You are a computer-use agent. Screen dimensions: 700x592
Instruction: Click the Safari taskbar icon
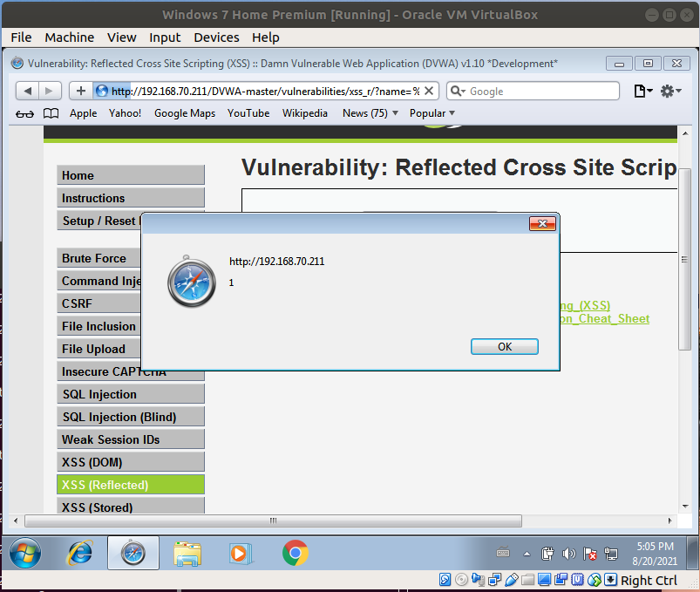[x=133, y=553]
